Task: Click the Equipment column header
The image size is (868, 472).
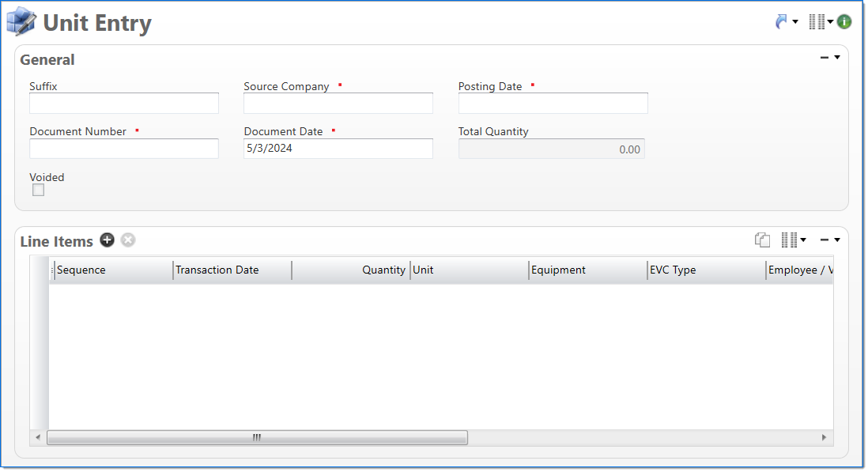Action: coord(587,270)
